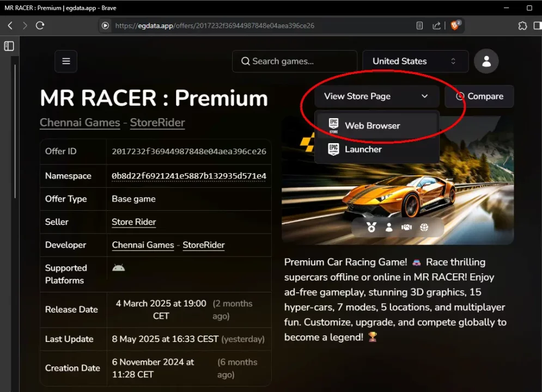Click the Android icon under Supported Platforms
This screenshot has height=392, width=542.
tap(119, 267)
